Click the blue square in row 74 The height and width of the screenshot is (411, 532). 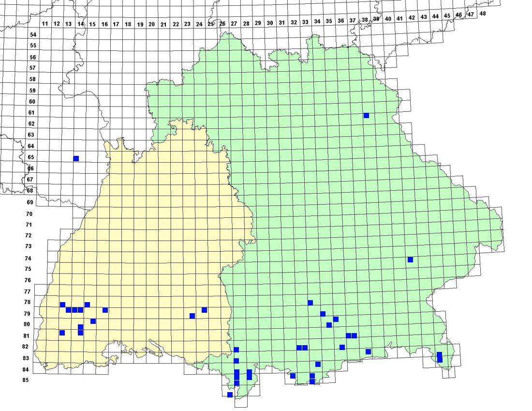[410, 259]
